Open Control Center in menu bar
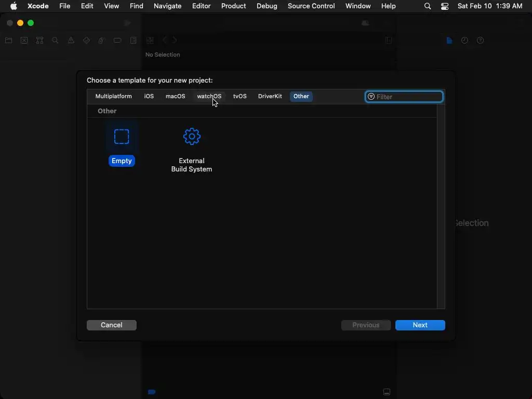This screenshot has height=399, width=532. click(445, 6)
